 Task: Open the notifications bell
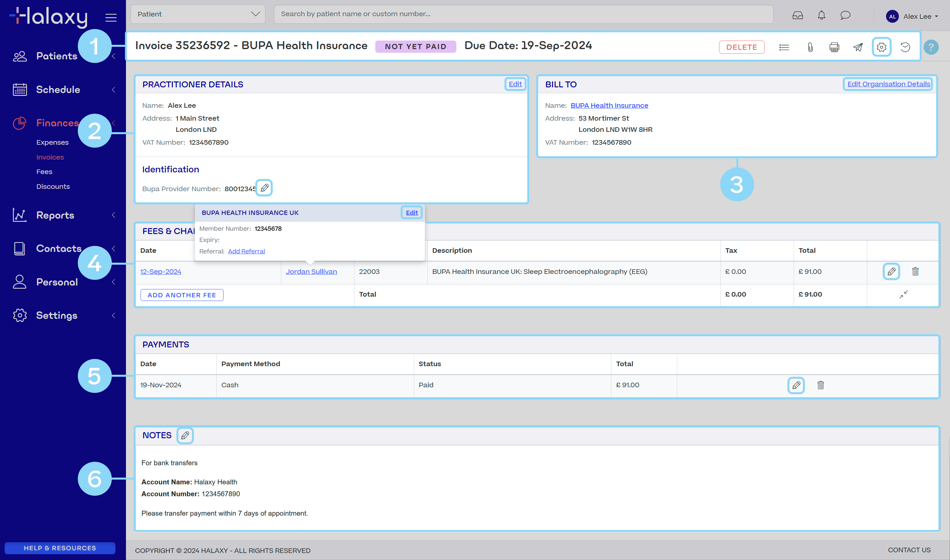(821, 15)
